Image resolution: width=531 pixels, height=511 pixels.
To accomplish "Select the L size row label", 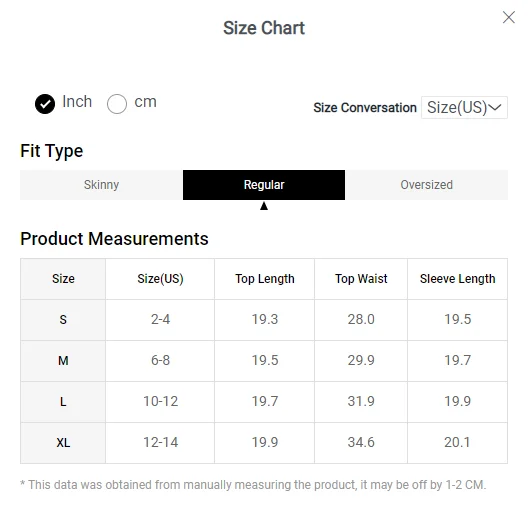I will click(63, 402).
